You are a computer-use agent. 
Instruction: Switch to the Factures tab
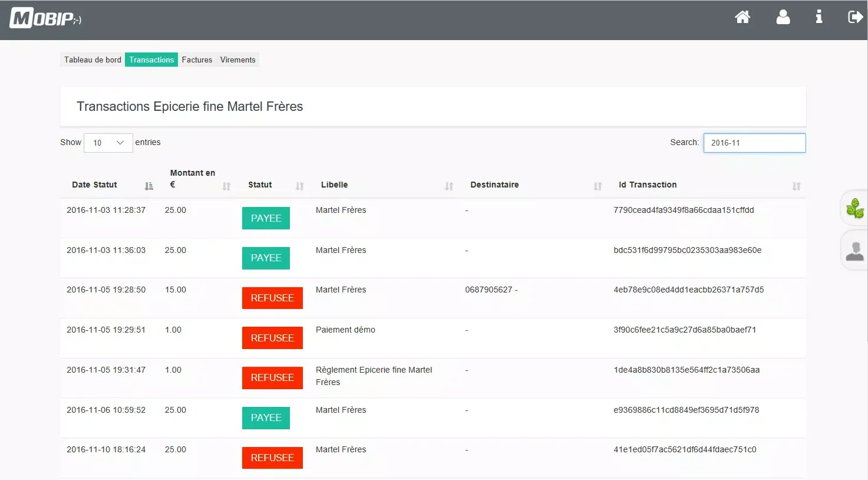[197, 60]
